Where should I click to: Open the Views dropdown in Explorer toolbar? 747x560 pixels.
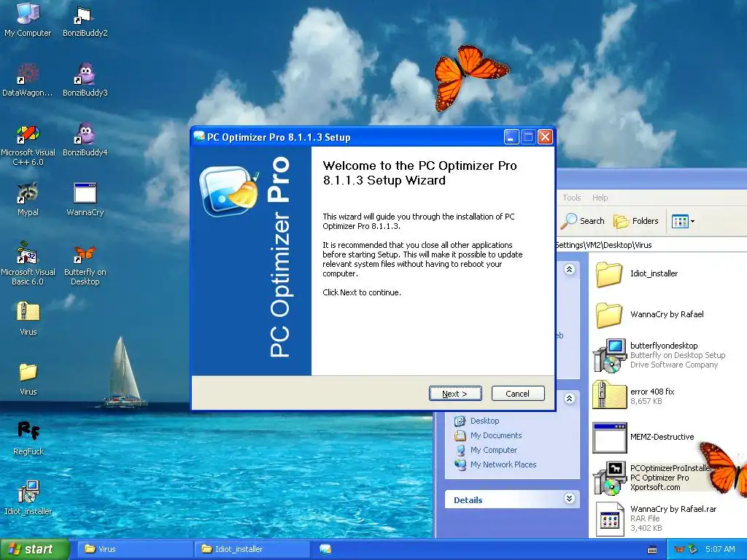tap(683, 221)
